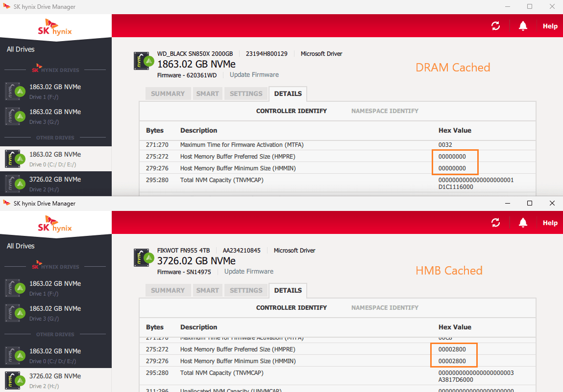The height and width of the screenshot is (392, 563).
Task: Click refresh icon in bottom window
Action: click(495, 223)
